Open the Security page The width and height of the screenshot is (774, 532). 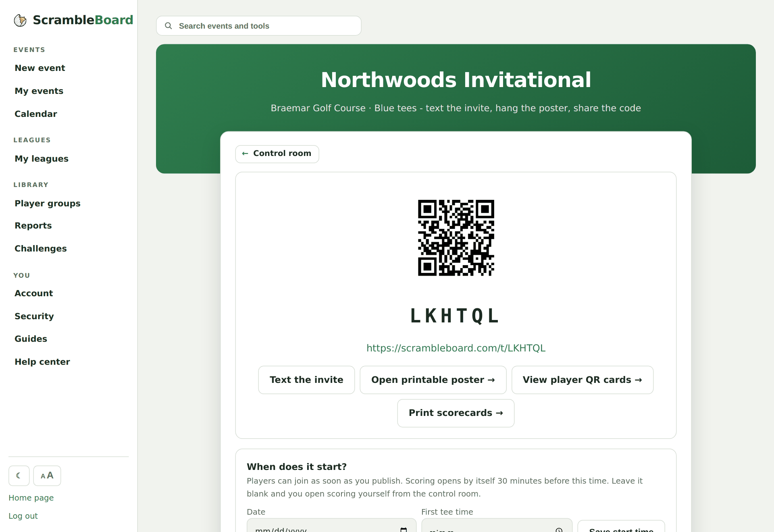[x=34, y=316]
